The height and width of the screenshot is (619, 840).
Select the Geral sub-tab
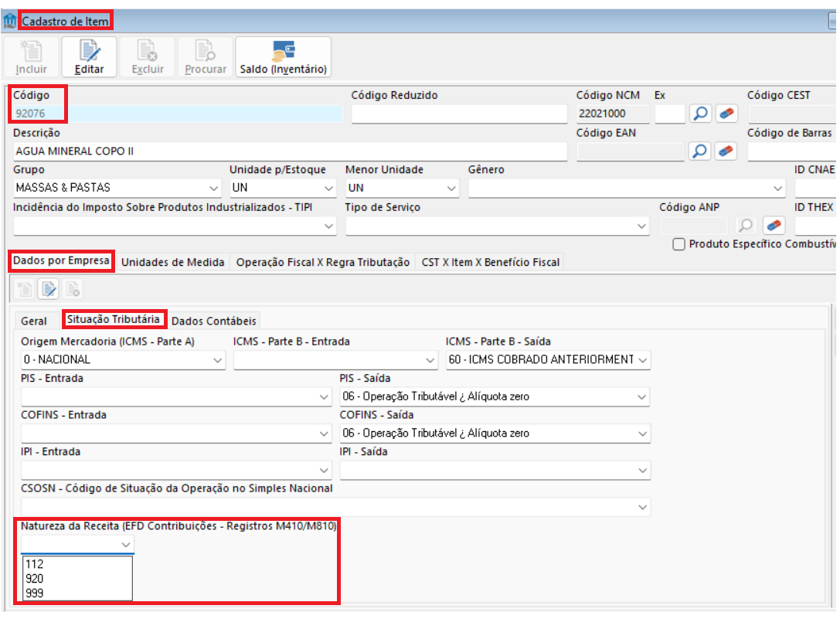34,321
